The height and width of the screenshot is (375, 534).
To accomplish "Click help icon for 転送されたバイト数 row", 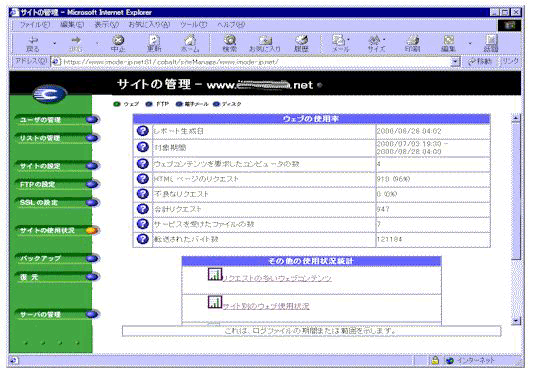I will (x=143, y=239).
